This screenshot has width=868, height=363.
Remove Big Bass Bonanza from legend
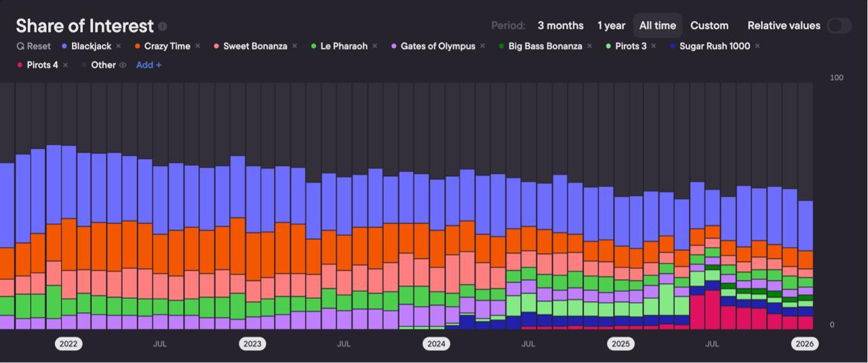pyautogui.click(x=590, y=46)
